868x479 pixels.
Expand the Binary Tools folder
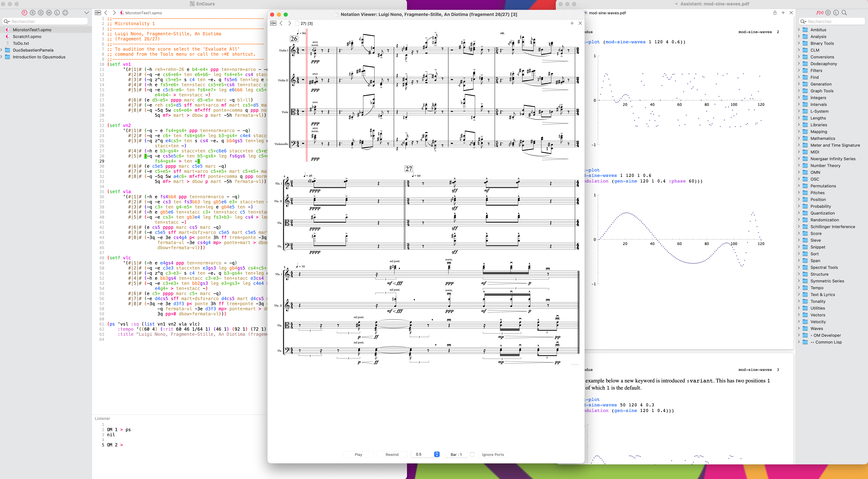coord(799,43)
